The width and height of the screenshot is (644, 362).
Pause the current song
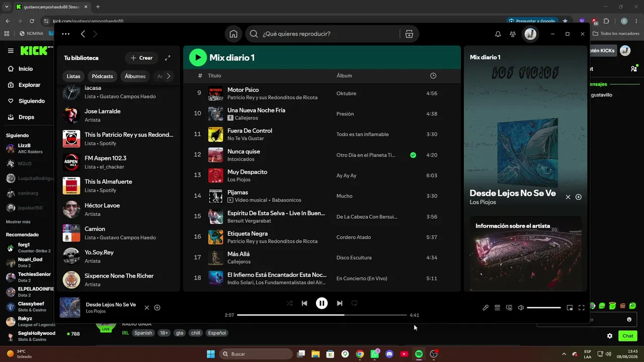(x=321, y=303)
